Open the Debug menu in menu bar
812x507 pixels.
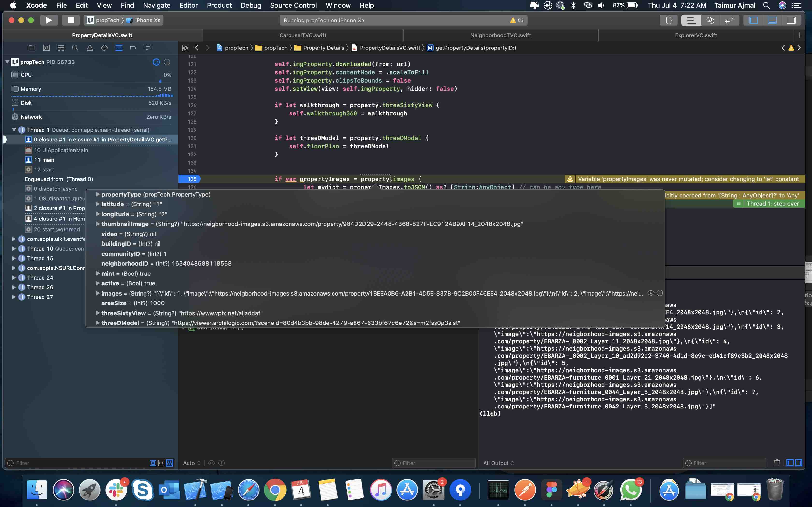(251, 5)
